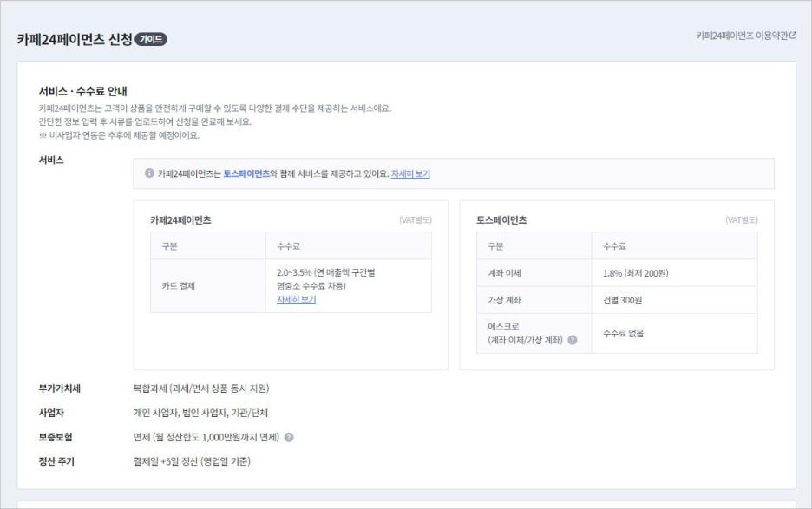
Task: Click the external-link icon beside 이용약관
Action: (x=793, y=36)
